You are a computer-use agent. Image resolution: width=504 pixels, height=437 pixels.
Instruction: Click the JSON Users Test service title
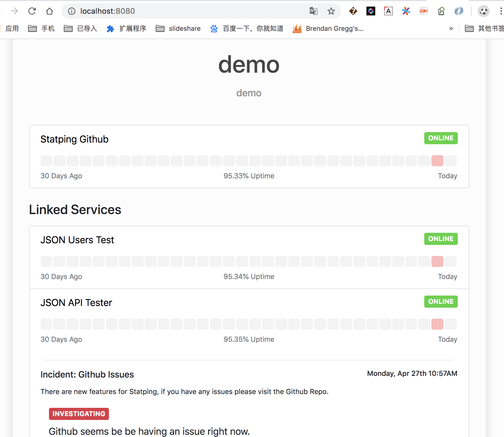click(77, 240)
